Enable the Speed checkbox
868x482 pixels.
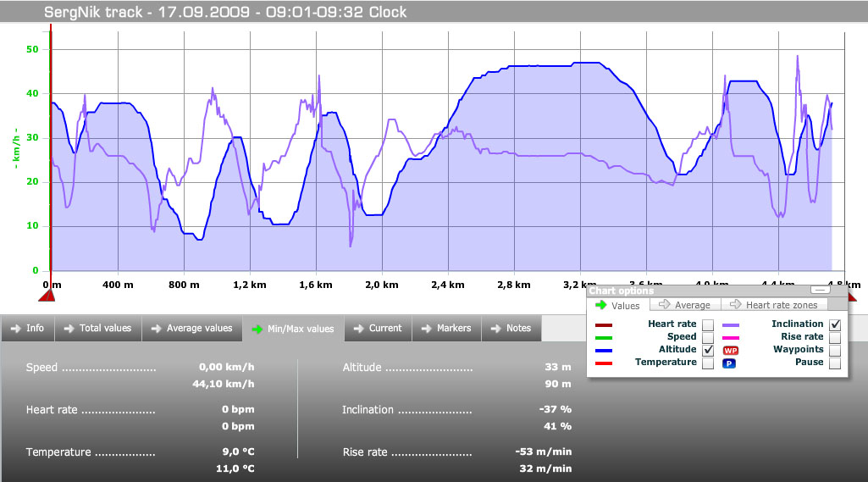pyautogui.click(x=707, y=337)
